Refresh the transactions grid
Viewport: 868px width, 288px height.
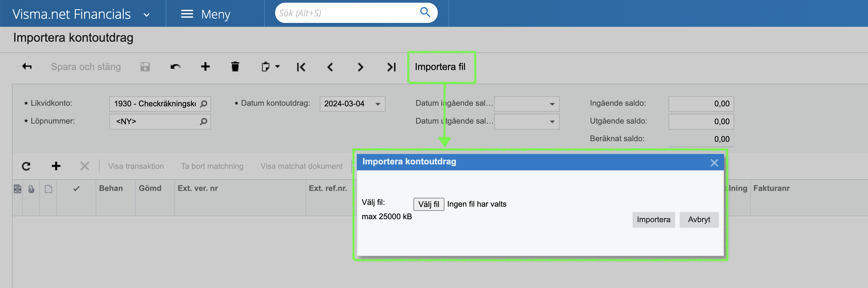click(26, 166)
